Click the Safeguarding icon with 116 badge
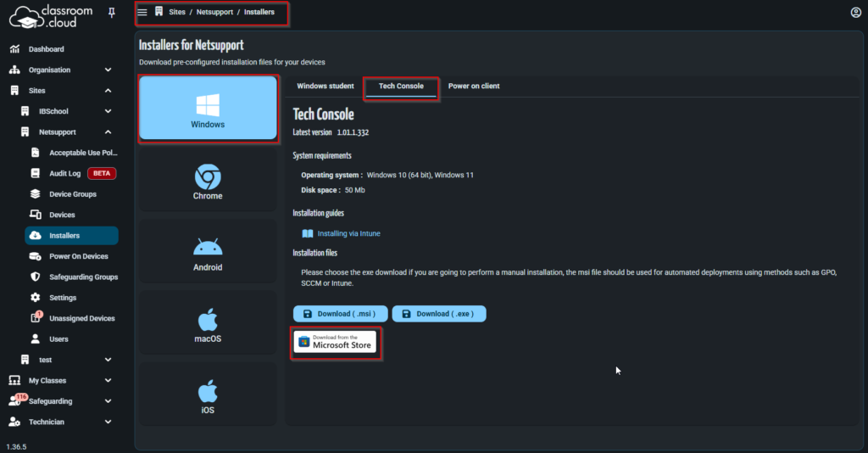The width and height of the screenshot is (868, 453). tap(17, 400)
